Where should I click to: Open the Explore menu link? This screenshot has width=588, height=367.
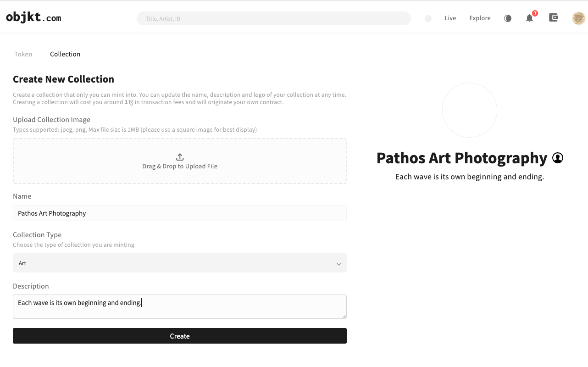coord(480,18)
